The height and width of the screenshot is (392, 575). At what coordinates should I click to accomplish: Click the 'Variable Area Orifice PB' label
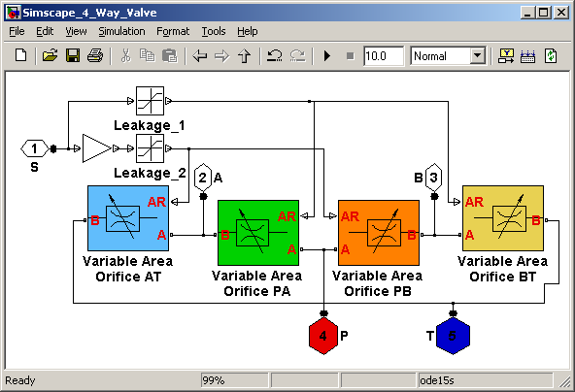click(377, 283)
